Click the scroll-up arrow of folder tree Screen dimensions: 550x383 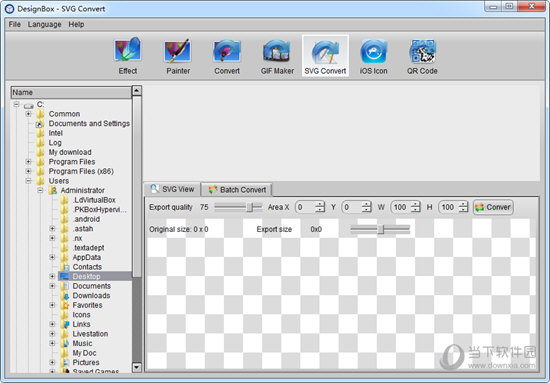pyautogui.click(x=137, y=90)
